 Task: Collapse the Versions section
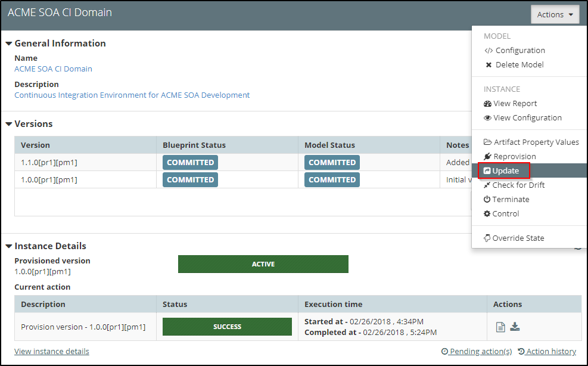tap(9, 124)
